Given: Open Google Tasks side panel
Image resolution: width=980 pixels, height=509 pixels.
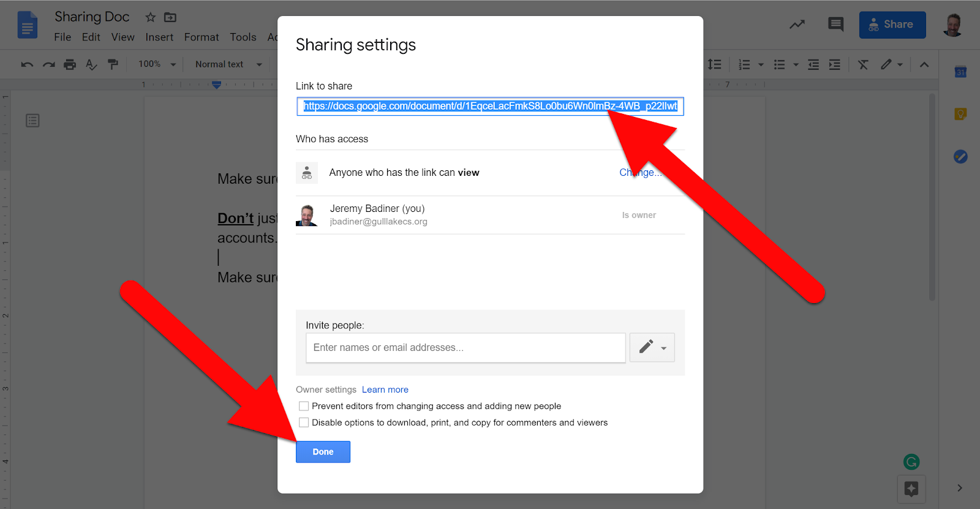Looking at the screenshot, I should pyautogui.click(x=960, y=157).
